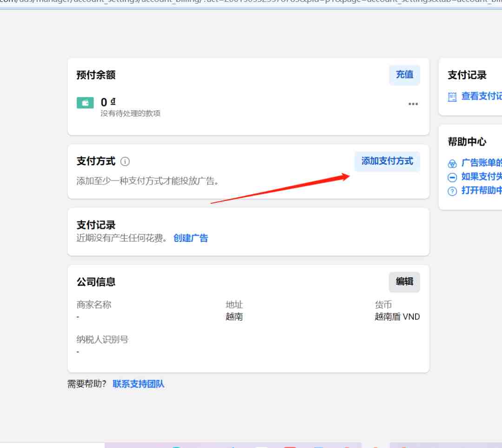Select the 帮助中心 heading
This screenshot has height=448, width=502.
467,141
